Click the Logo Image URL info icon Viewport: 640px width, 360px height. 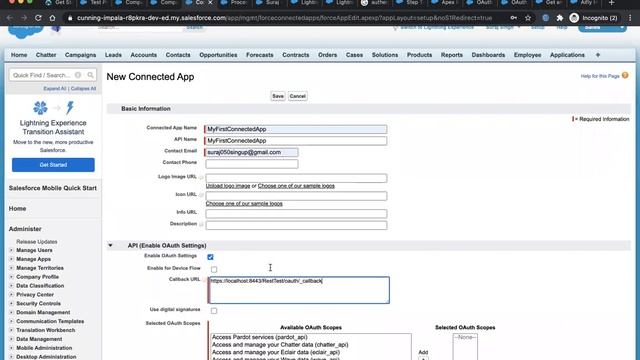[201, 177]
